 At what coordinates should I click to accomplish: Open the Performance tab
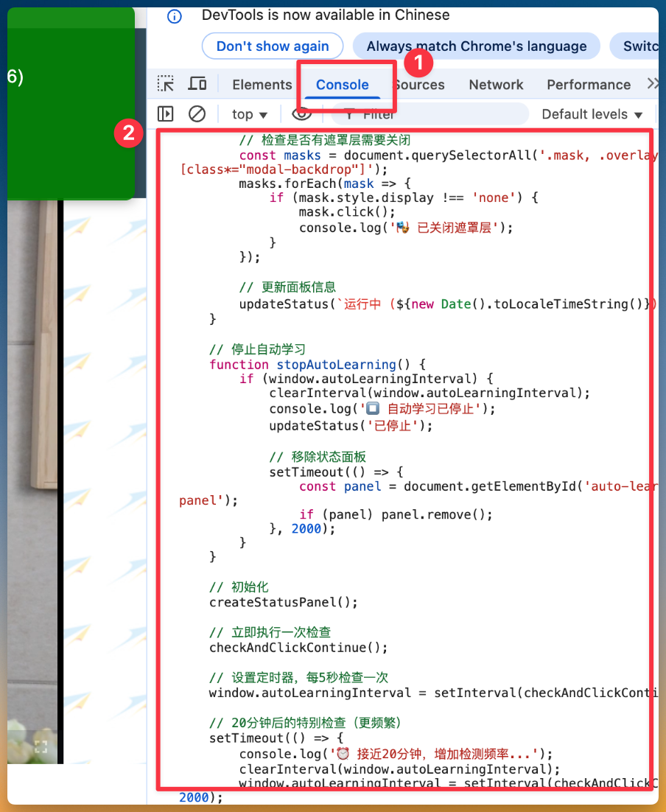[588, 85]
